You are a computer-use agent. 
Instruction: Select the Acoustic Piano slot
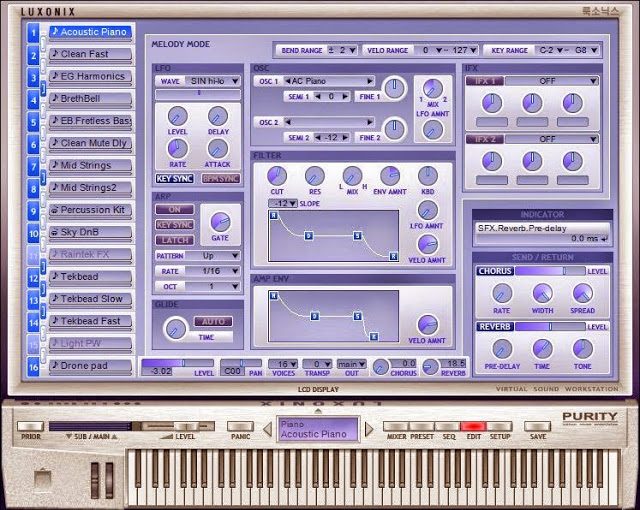tap(91, 32)
